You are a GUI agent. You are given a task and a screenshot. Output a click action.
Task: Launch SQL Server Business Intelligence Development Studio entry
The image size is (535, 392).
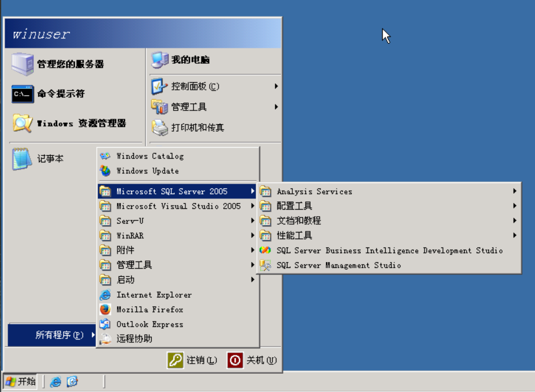(389, 250)
